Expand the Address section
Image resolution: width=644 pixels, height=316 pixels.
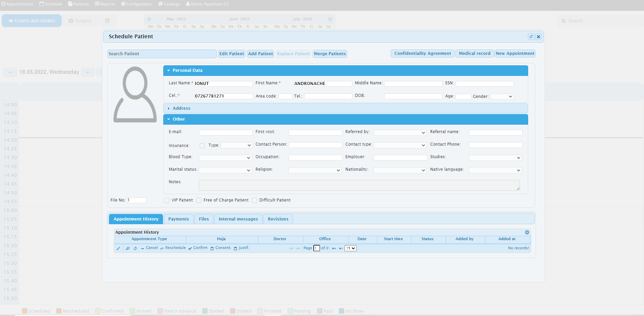pos(346,108)
